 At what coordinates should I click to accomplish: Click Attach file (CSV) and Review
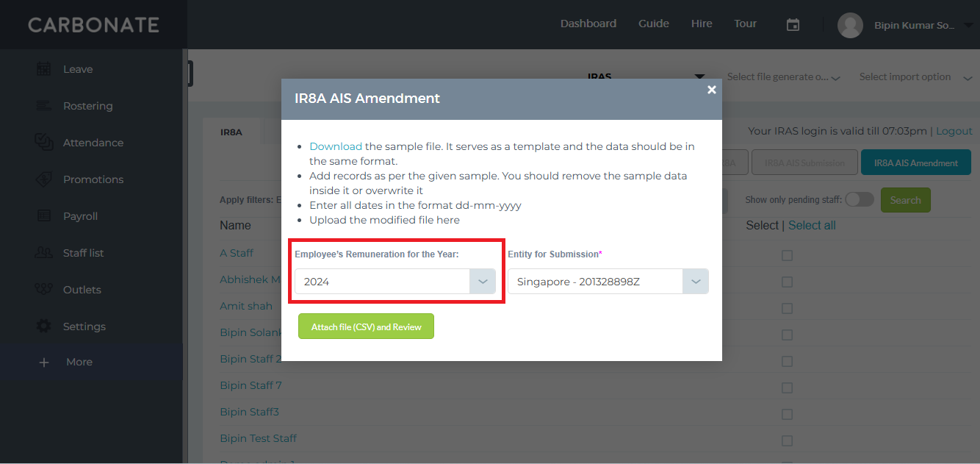(366, 326)
